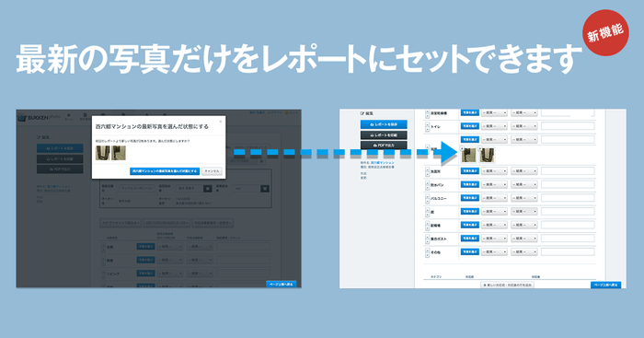Click レポートを保存 button in right screenshot
The height and width of the screenshot is (338, 644).
coord(384,124)
